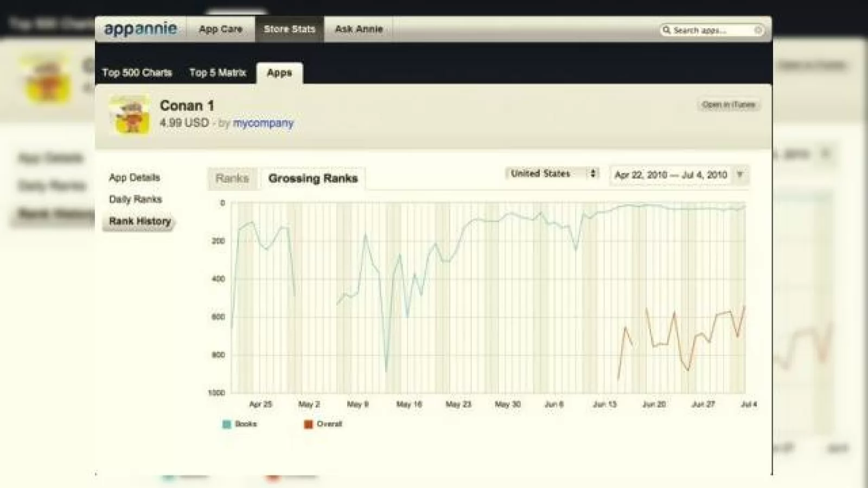
Task: Click the 1000 rank axis label
Action: tap(216, 393)
